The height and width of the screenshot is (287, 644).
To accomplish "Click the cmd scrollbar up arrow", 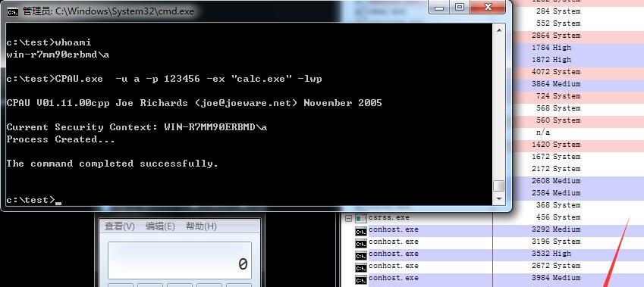I will [499, 30].
